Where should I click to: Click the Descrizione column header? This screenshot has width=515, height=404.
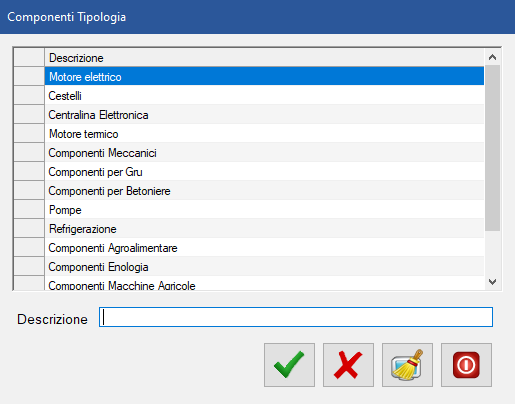pyautogui.click(x=264, y=57)
